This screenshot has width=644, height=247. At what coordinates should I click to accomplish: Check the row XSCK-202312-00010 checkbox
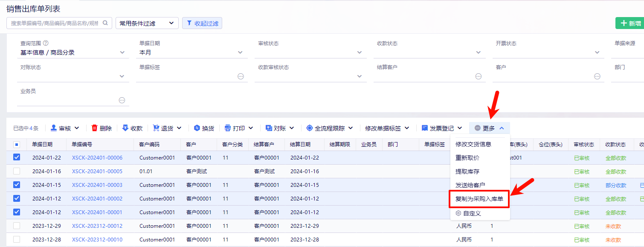coord(17,239)
